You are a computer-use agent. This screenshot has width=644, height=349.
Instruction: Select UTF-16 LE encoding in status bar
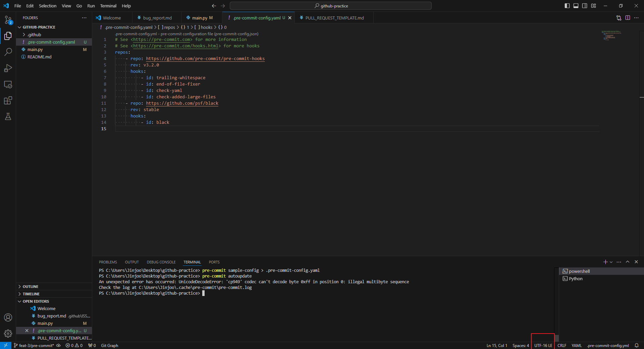click(543, 345)
